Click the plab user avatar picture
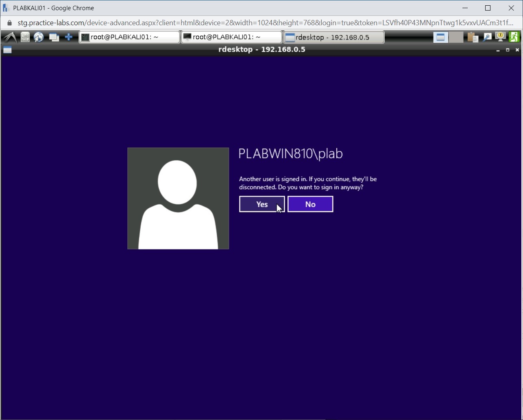This screenshot has height=420, width=523. (x=178, y=198)
